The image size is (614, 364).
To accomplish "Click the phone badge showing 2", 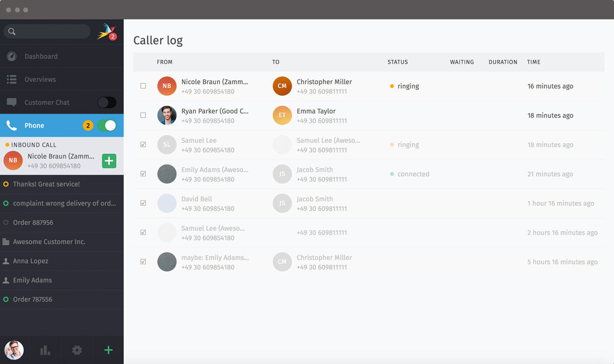I will tap(88, 125).
